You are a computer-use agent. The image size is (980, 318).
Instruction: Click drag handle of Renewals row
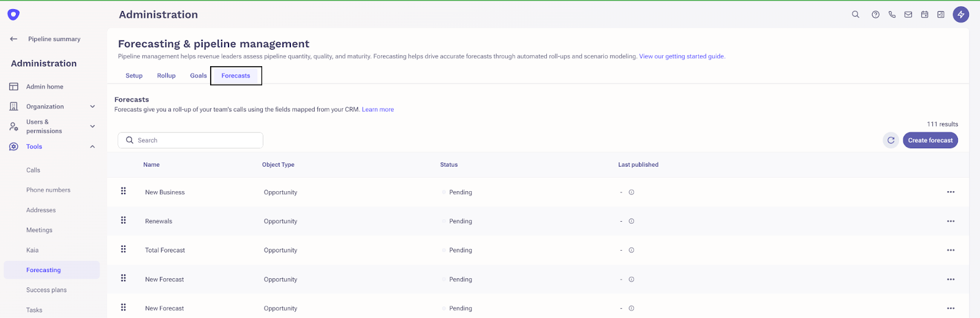click(x=123, y=221)
